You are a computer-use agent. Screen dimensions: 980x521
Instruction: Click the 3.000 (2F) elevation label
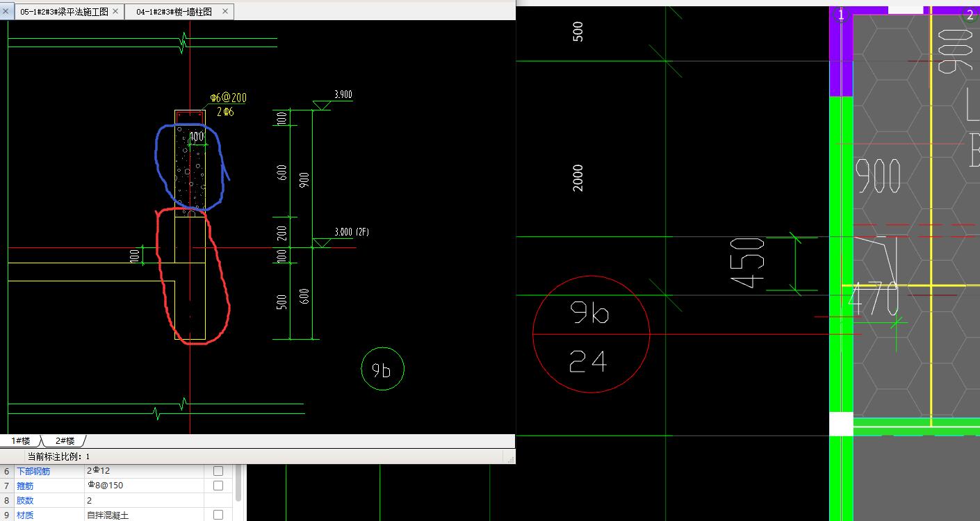click(351, 232)
